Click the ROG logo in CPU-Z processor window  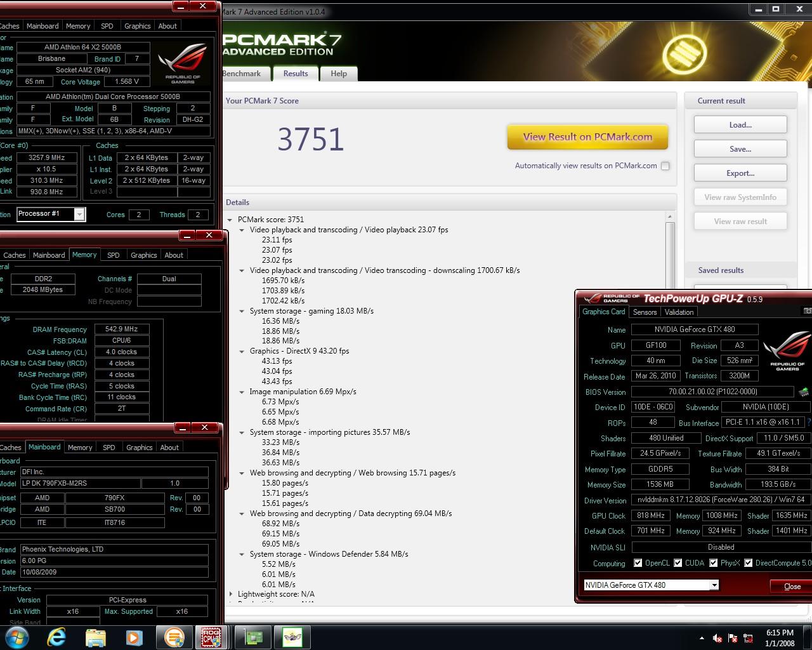click(183, 63)
